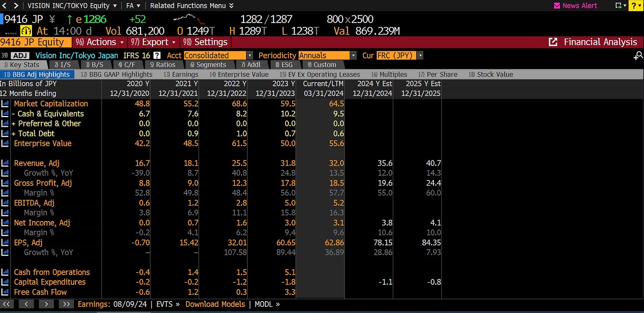
Task: Click the forward navigation arrow at top left
Action: 17,6
